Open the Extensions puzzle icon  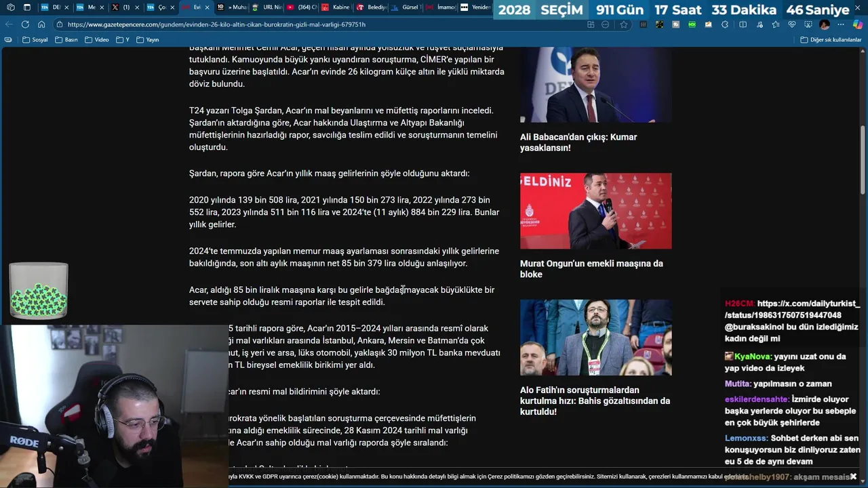point(725,24)
